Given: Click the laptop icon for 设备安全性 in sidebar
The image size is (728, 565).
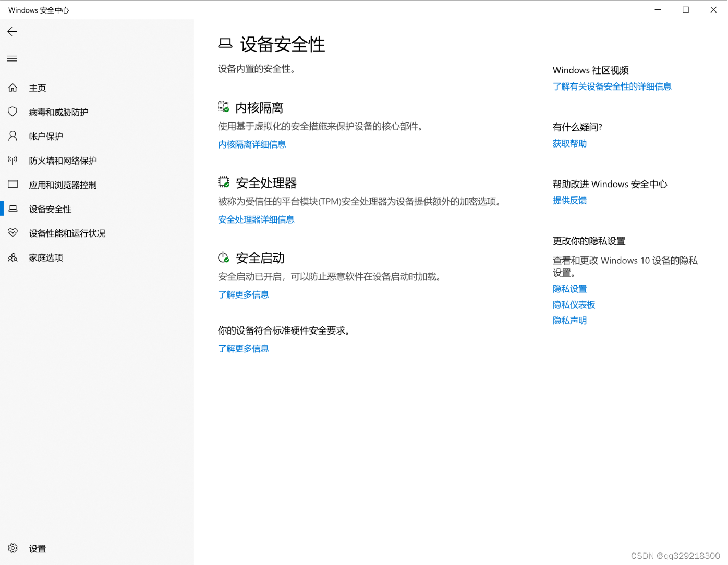Looking at the screenshot, I should coord(13,208).
